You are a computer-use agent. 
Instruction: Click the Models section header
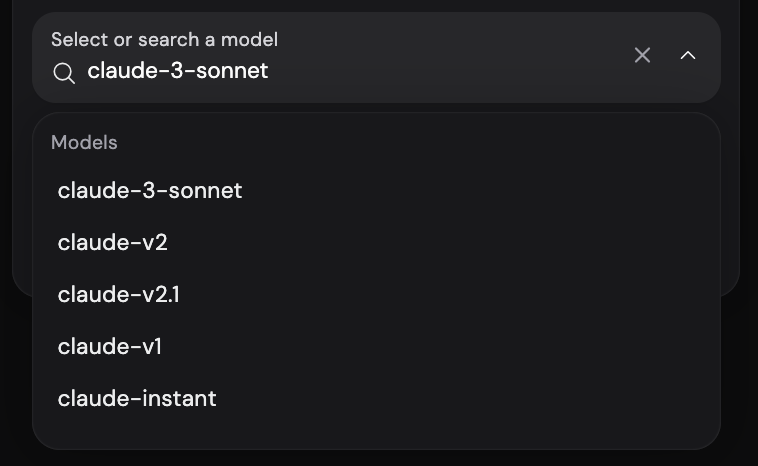[x=84, y=143]
